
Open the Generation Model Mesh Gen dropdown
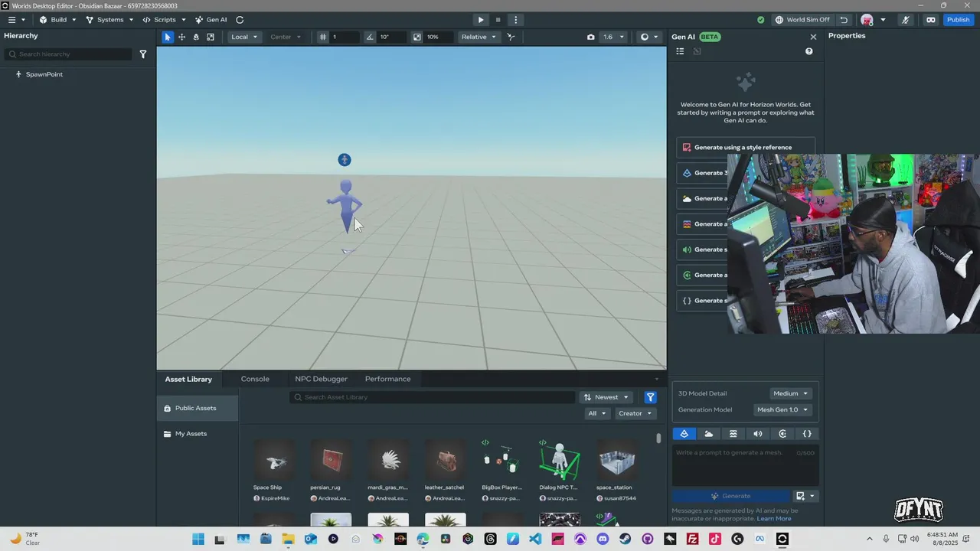[782, 409]
